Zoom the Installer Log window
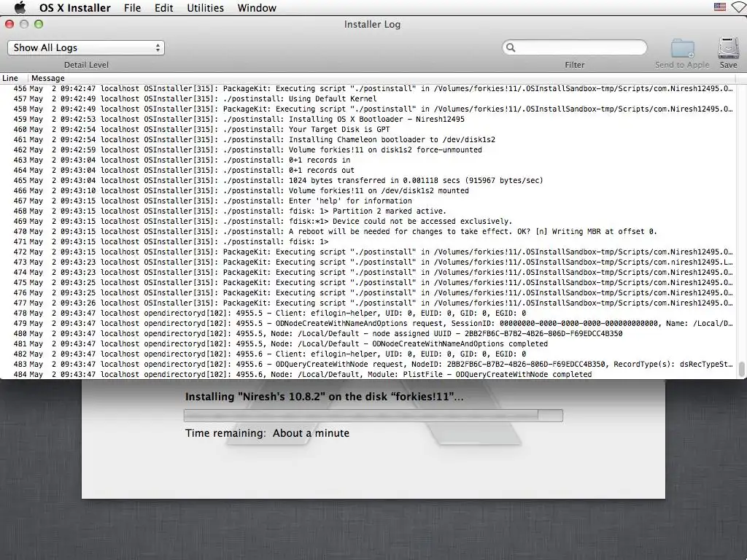The height and width of the screenshot is (560, 747). point(39,24)
